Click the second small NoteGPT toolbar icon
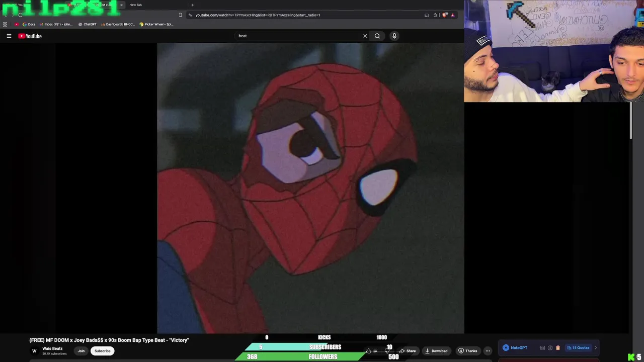The height and width of the screenshot is (362, 644). (550, 348)
